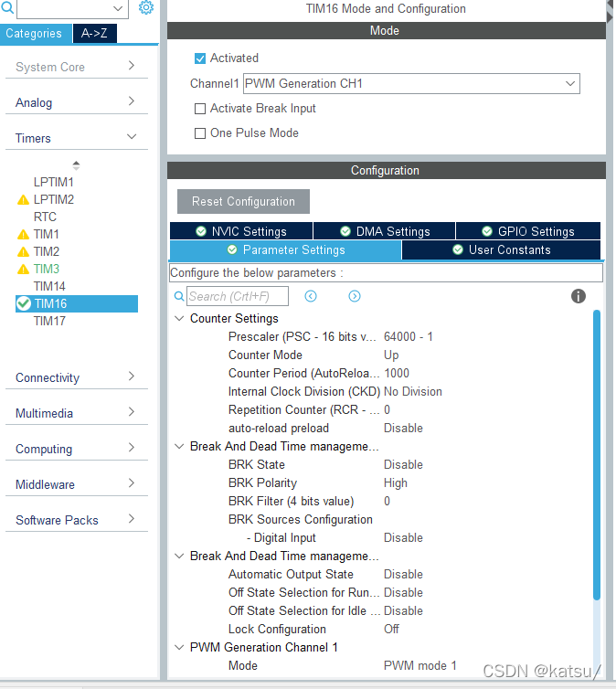616x689 pixels.
Task: Click the Prescaler value 64000 - 1
Action: [409, 336]
